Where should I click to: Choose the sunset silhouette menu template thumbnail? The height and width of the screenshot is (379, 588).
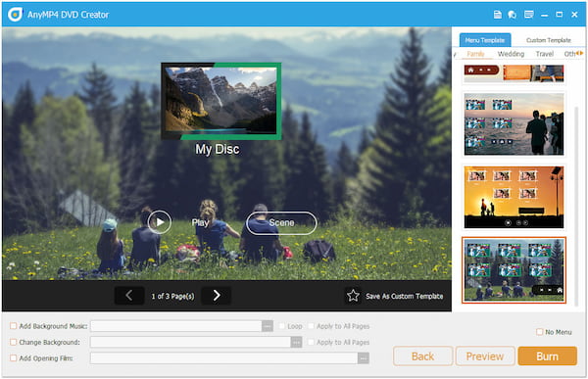[514, 197]
